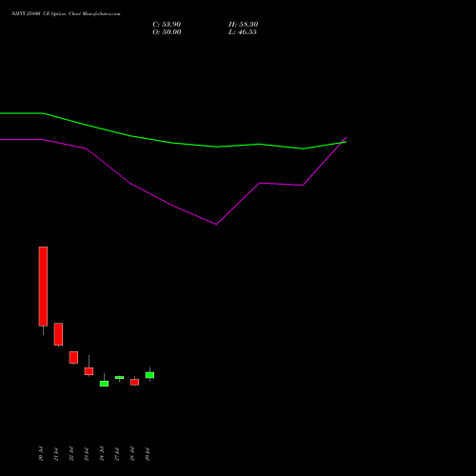
Task: Click the green moving average line
Action: pos(174,143)
